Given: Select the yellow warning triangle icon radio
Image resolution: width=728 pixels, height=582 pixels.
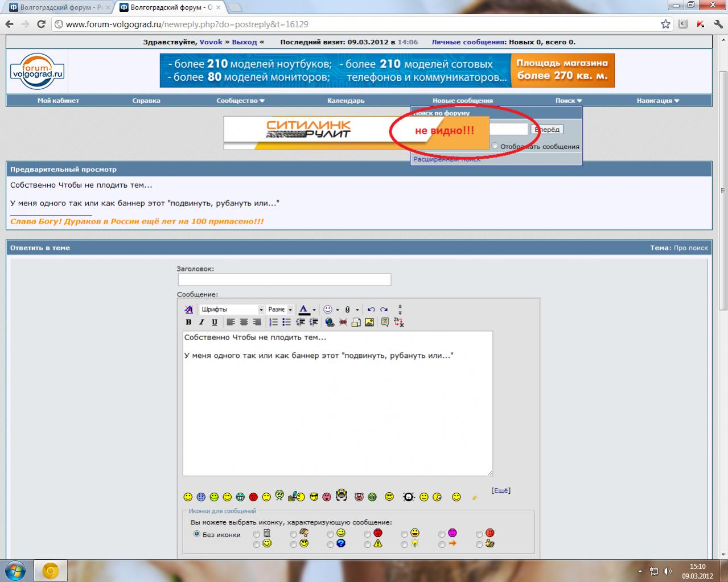Looking at the screenshot, I should (367, 544).
